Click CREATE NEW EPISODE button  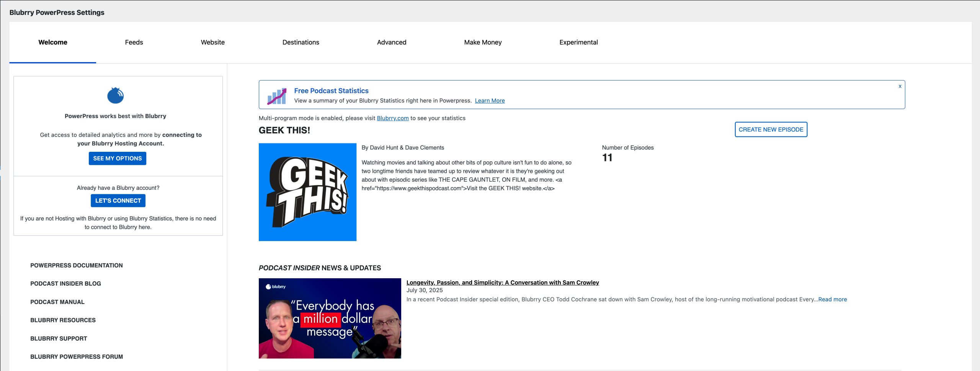point(771,130)
